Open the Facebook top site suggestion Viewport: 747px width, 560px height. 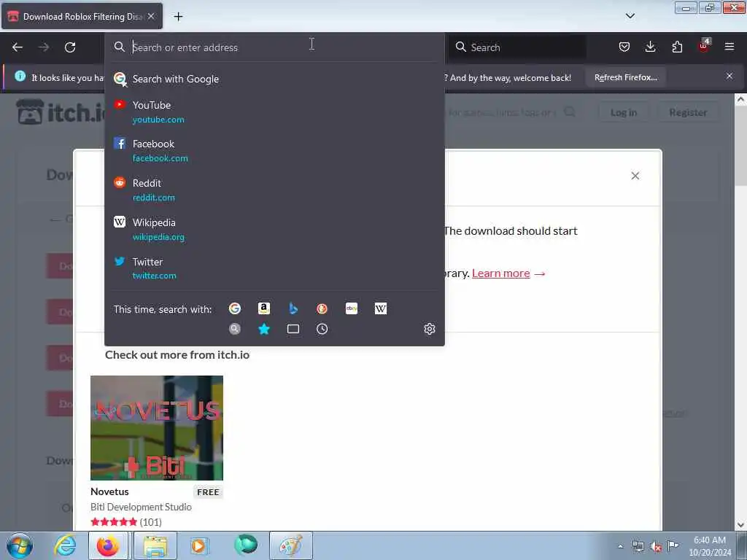point(274,150)
